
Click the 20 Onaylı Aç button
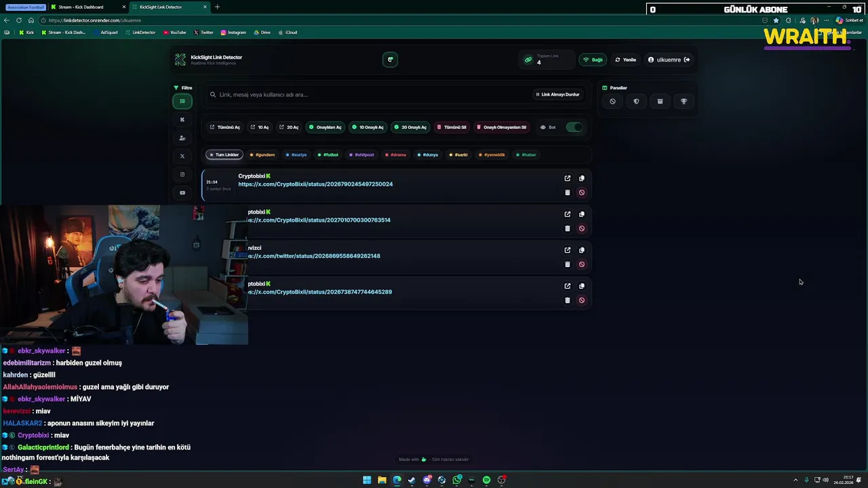[x=410, y=127]
